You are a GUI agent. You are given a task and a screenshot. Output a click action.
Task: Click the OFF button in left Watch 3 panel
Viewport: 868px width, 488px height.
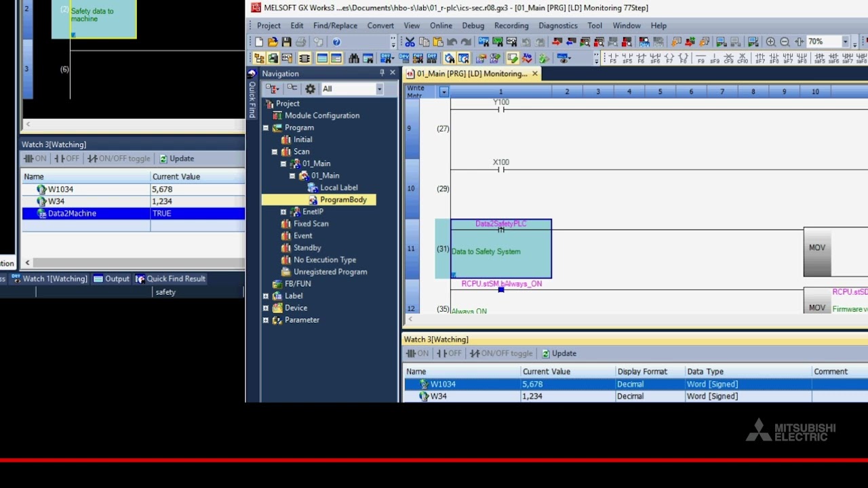[x=66, y=159]
